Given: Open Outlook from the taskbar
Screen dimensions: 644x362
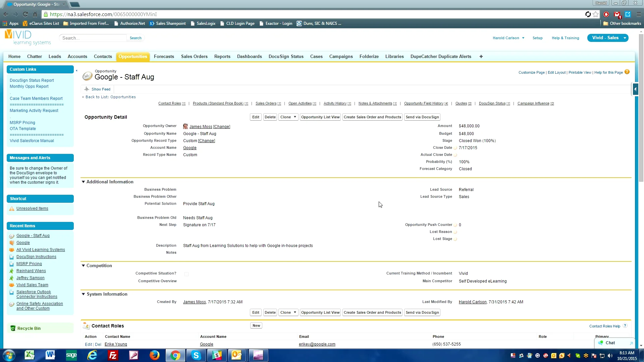Looking at the screenshot, I should click(237, 355).
